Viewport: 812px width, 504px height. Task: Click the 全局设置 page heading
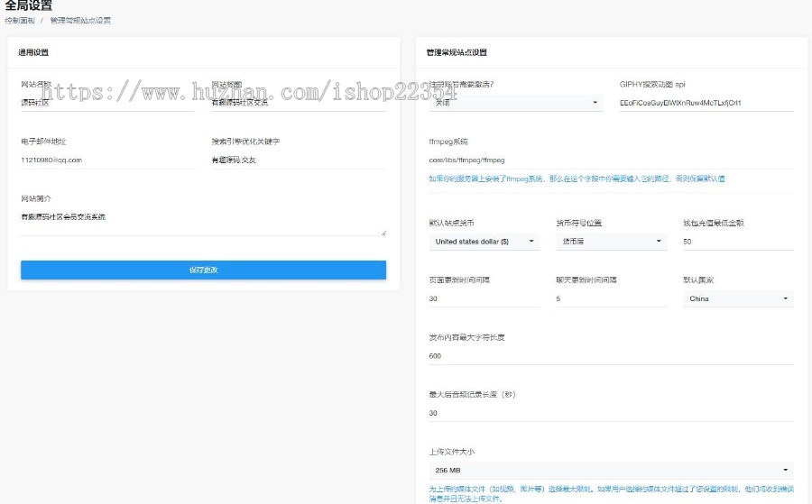(29, 5)
